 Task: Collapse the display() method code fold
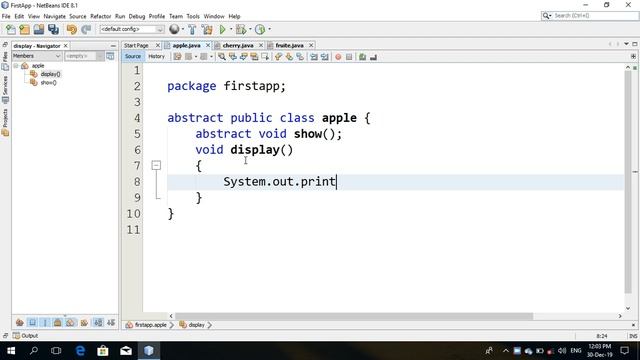[x=156, y=165]
